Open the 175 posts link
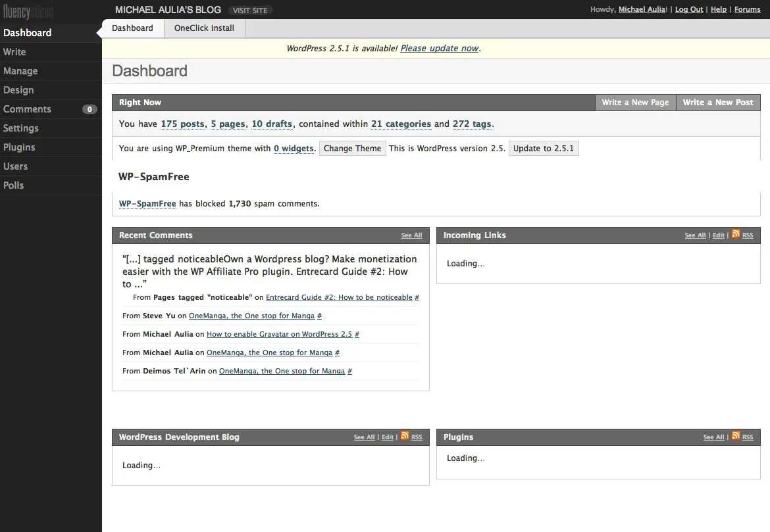 click(x=183, y=124)
